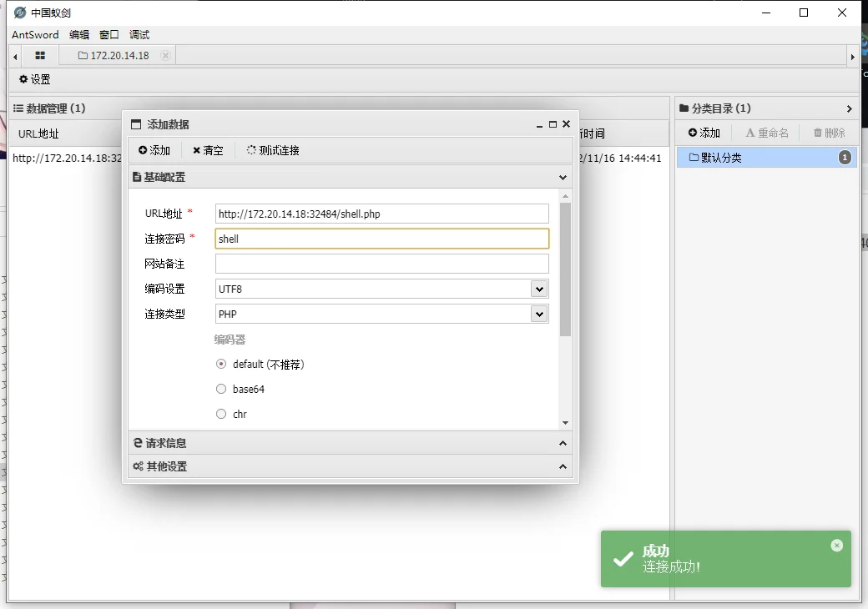This screenshot has width=868, height=609.
Task: Dismiss the 连接成功 notification
Action: coord(836,545)
